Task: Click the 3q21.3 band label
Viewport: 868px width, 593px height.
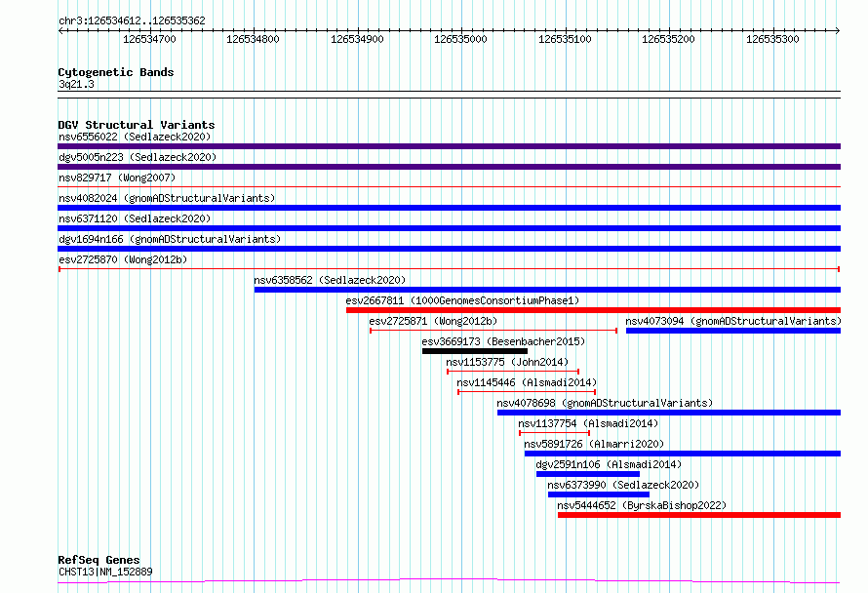Action: point(76,84)
